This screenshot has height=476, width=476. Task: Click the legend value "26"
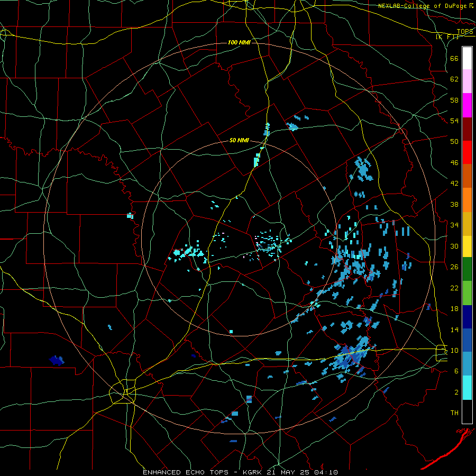[454, 267]
